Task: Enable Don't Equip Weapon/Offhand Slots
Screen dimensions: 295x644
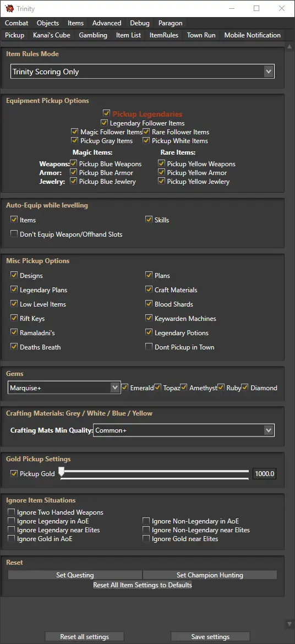Action: tap(14, 234)
